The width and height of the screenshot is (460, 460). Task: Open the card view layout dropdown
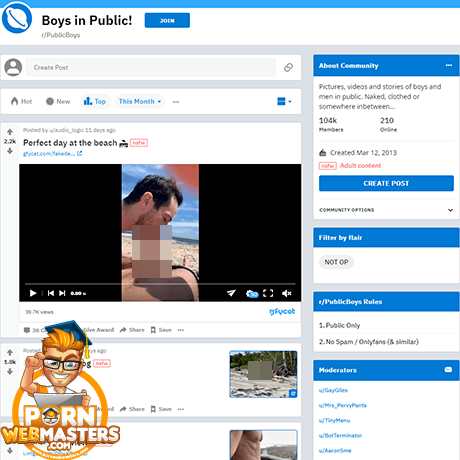tap(284, 101)
